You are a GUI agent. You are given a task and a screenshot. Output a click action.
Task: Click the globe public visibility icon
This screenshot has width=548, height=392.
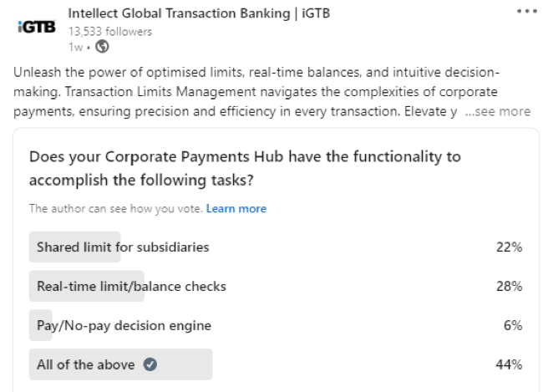pos(102,47)
